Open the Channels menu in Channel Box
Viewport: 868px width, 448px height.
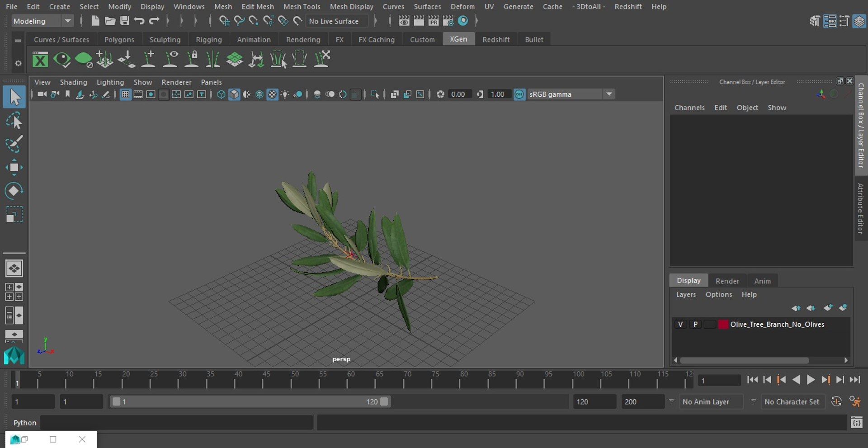pyautogui.click(x=689, y=108)
